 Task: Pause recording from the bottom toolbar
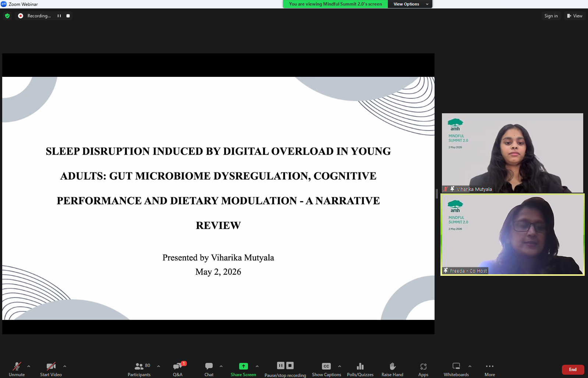pyautogui.click(x=281, y=365)
